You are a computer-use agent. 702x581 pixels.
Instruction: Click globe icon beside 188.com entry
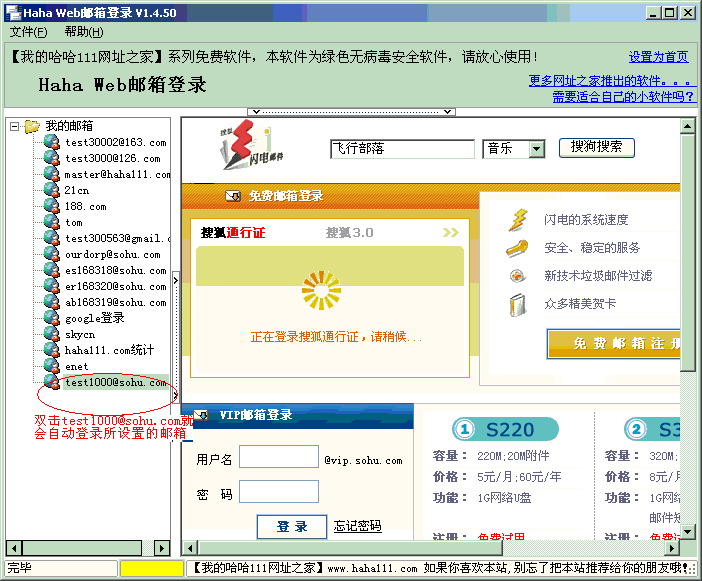coord(52,206)
